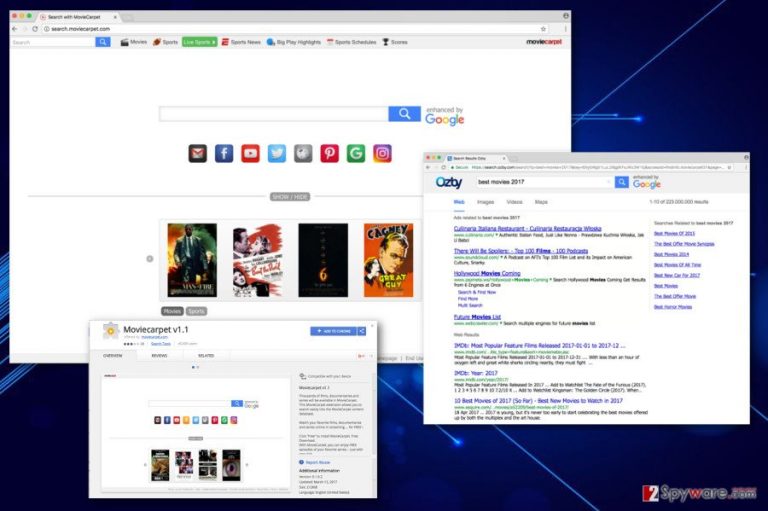Open Movies in the MovieCarpet toolbar
768x511 pixels.
pyautogui.click(x=134, y=42)
